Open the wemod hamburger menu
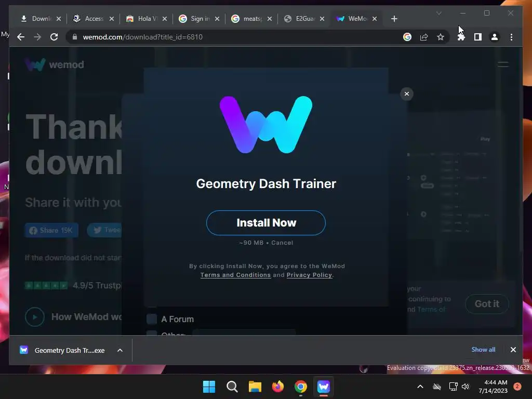Image resolution: width=532 pixels, height=399 pixels. pos(503,64)
